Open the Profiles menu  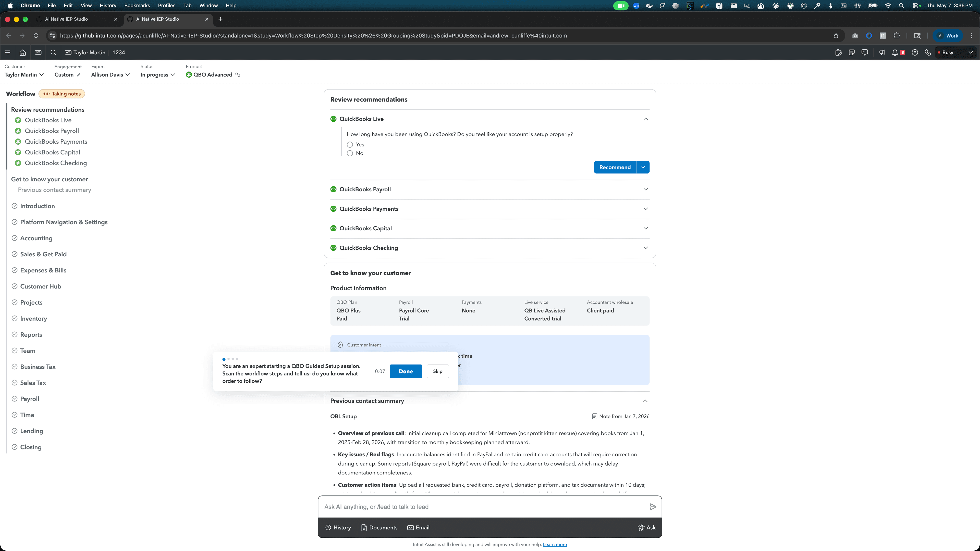[167, 6]
